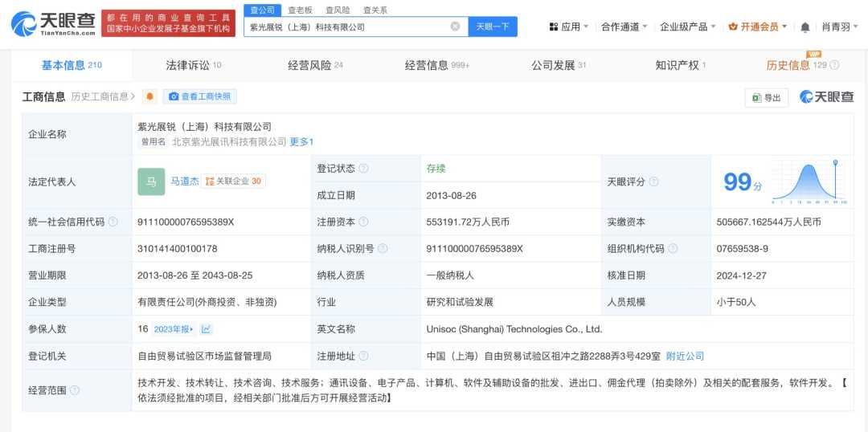The image size is (868, 432).
Task: Click the help icon beside 天眼评分
Action: (x=653, y=182)
